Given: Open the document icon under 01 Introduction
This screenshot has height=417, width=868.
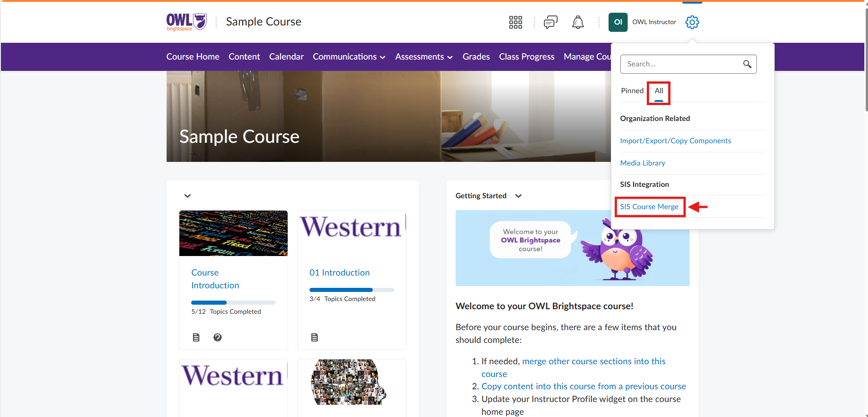Looking at the screenshot, I should [315, 337].
